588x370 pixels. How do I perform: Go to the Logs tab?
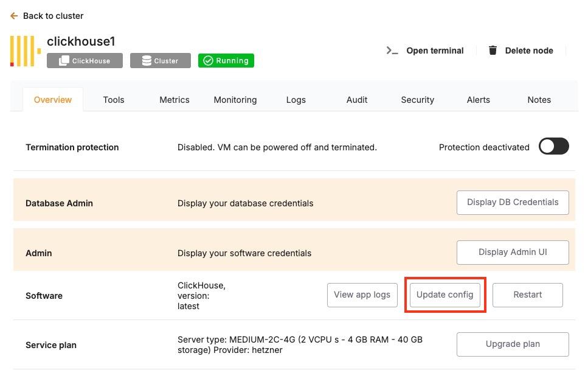coord(296,100)
